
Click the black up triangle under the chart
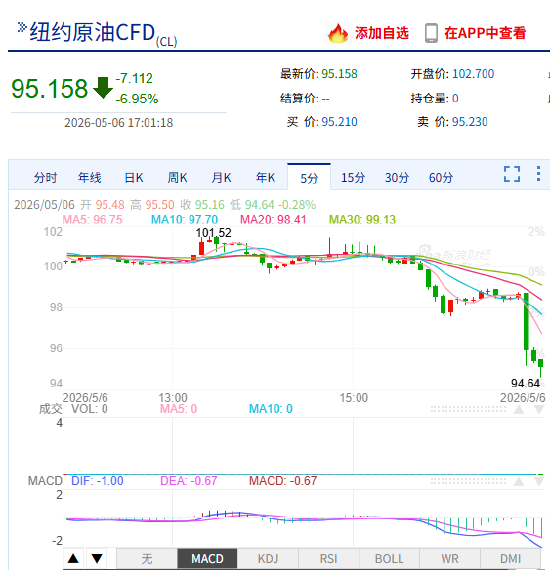tap(73, 558)
